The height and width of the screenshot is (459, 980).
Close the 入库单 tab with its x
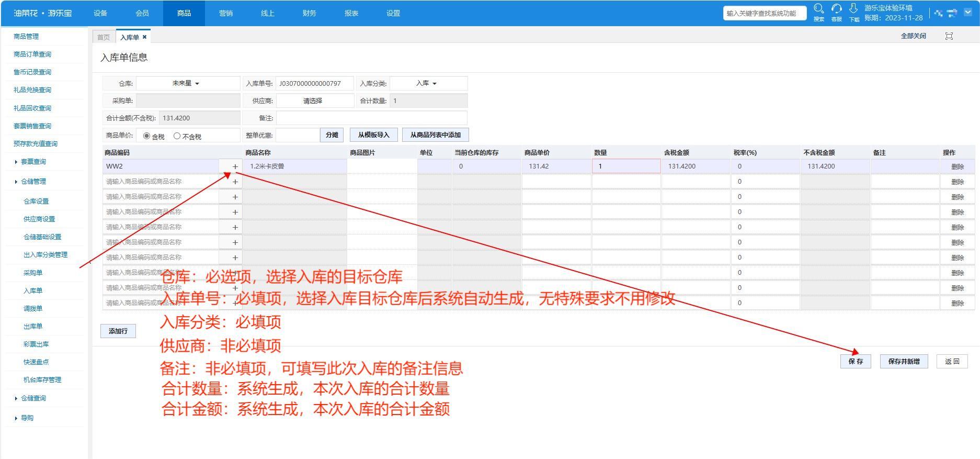pos(144,37)
